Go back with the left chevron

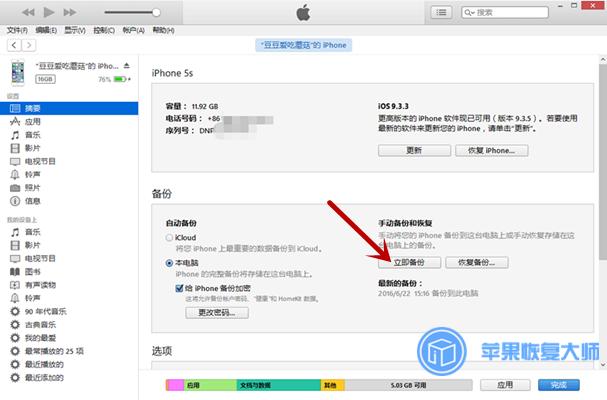(x=14, y=45)
